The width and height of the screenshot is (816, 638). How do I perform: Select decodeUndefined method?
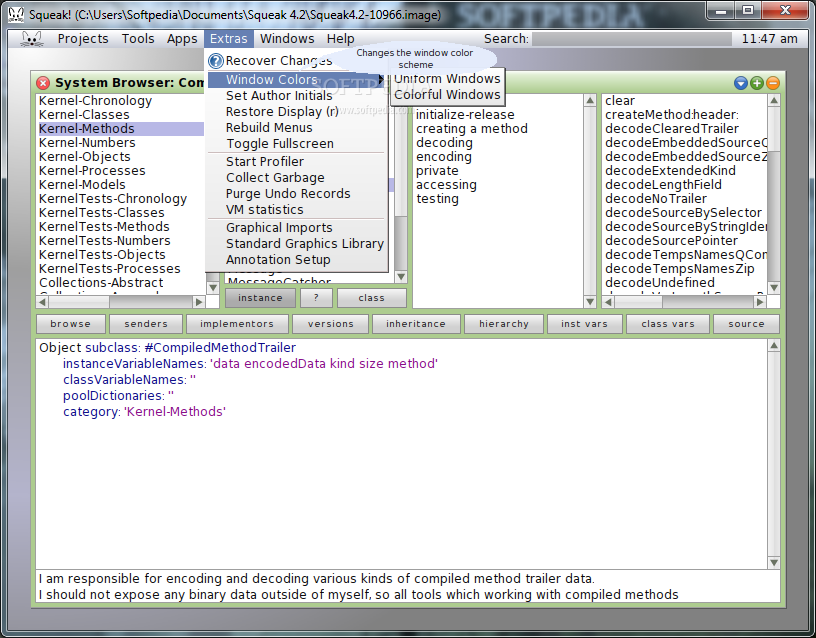pos(660,283)
